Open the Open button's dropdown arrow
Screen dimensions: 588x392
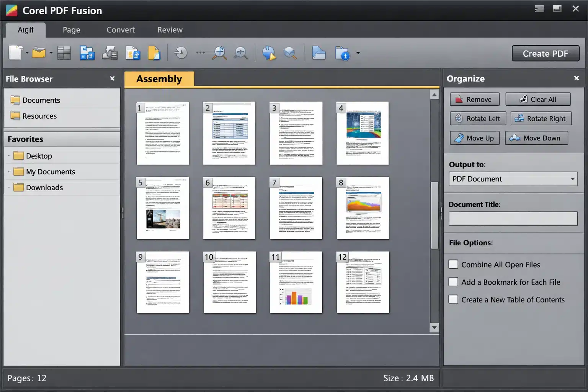(50, 54)
